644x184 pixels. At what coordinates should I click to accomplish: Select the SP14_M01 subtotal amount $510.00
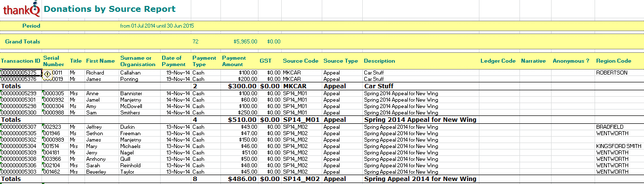(x=242, y=119)
